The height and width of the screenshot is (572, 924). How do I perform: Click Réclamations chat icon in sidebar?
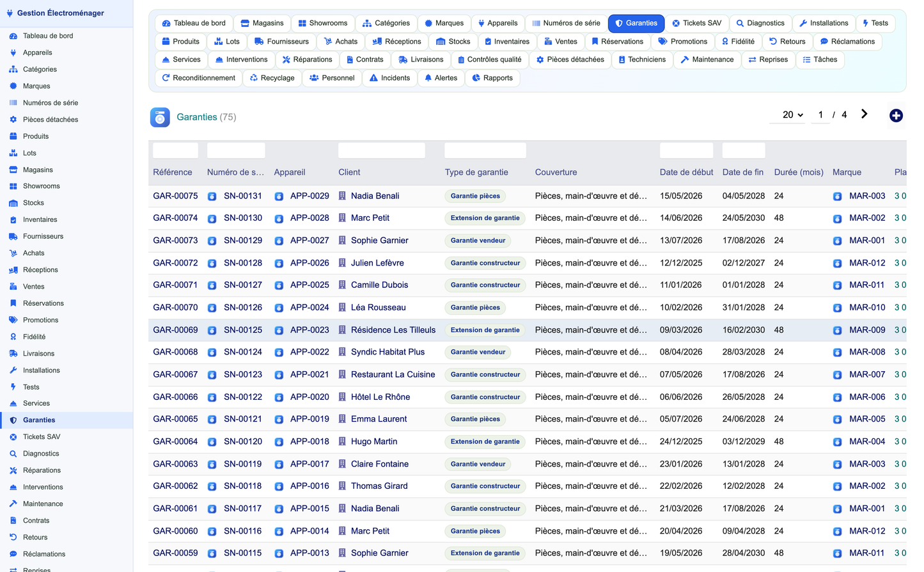(13, 554)
